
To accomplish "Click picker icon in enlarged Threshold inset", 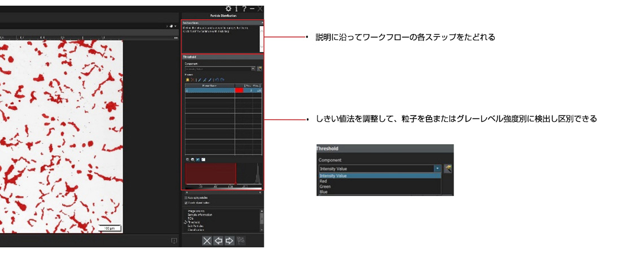I will click(x=447, y=168).
